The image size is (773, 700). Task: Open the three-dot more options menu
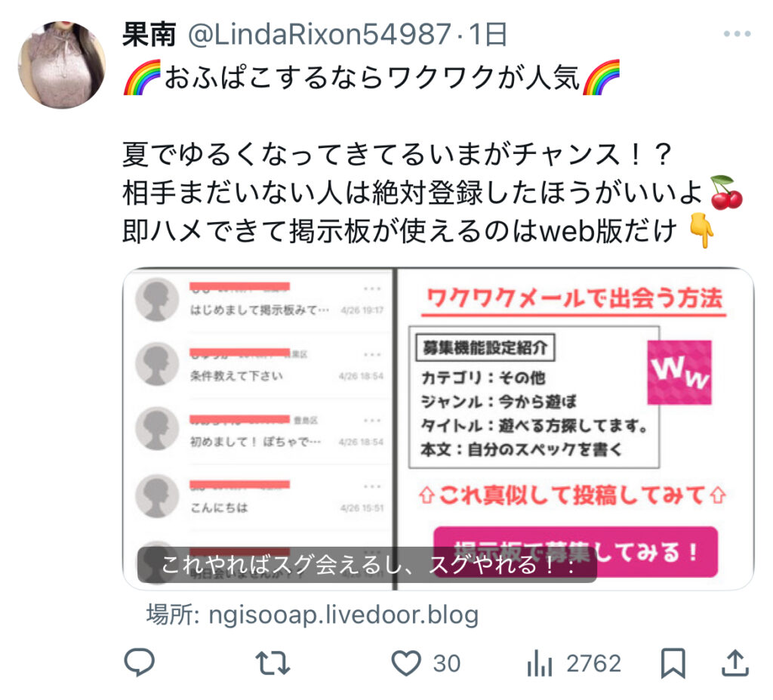point(737,33)
